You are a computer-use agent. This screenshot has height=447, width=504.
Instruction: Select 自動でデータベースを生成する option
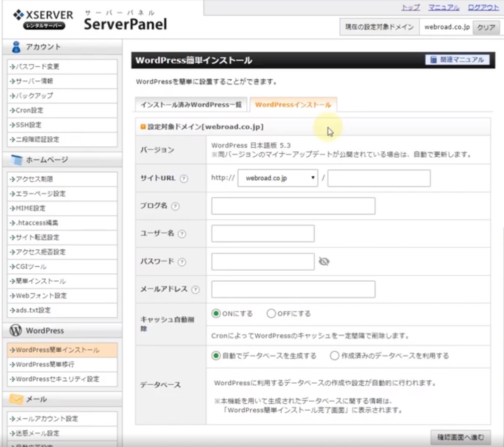[x=216, y=356]
